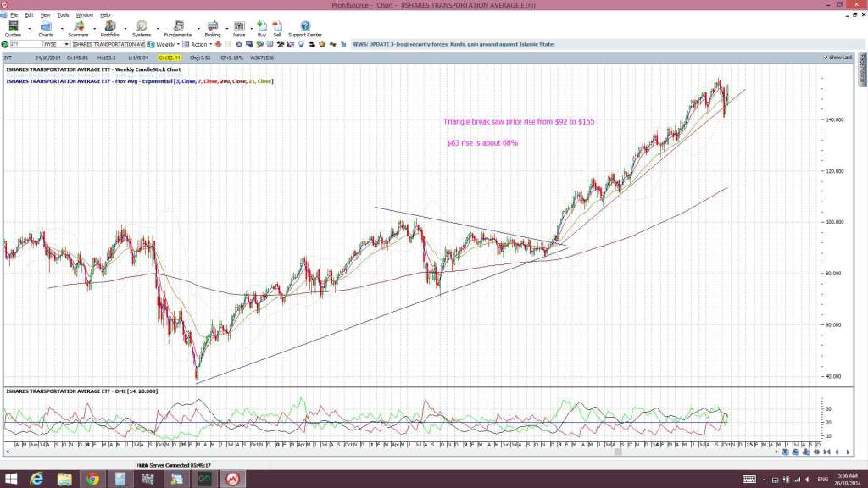Click the scroll-right arrow icon under the chart

click(848, 452)
